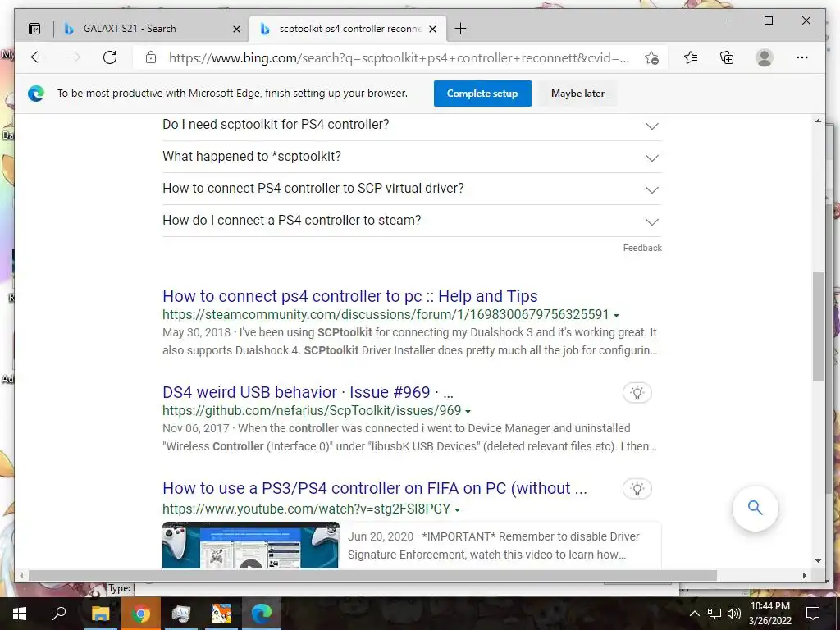This screenshot has height=630, width=840.
Task: Dismiss setup with Maybe later
Action: click(577, 94)
